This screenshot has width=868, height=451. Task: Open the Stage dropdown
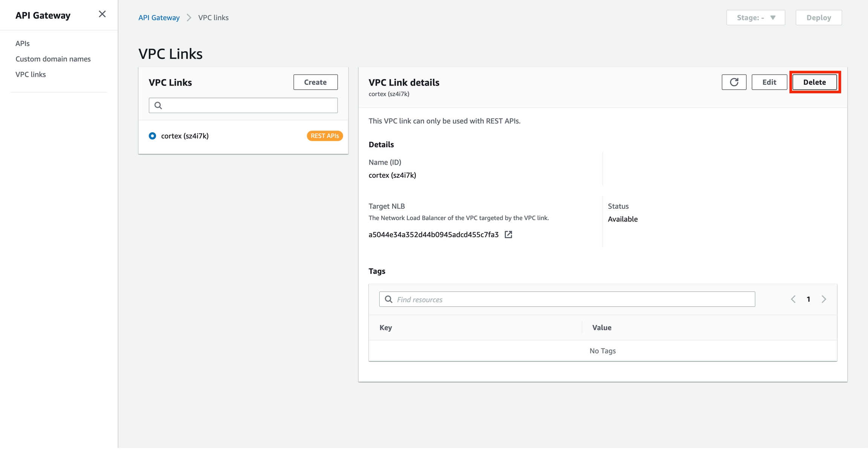pos(755,18)
